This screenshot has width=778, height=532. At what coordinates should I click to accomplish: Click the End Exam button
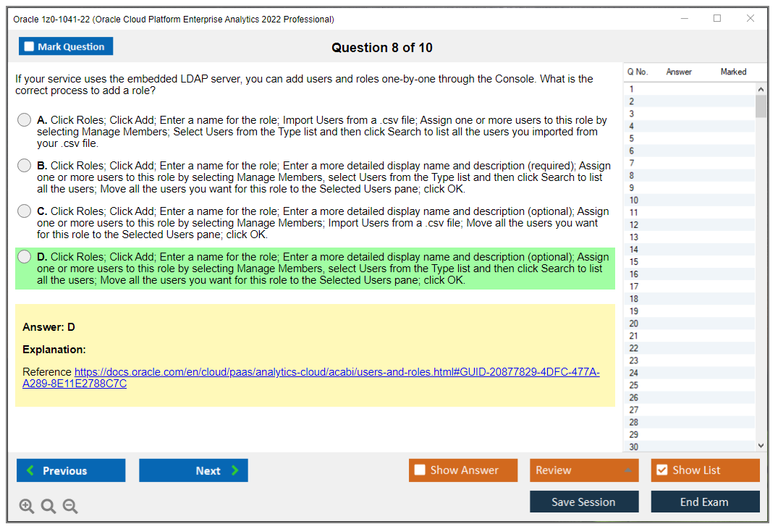(x=705, y=502)
